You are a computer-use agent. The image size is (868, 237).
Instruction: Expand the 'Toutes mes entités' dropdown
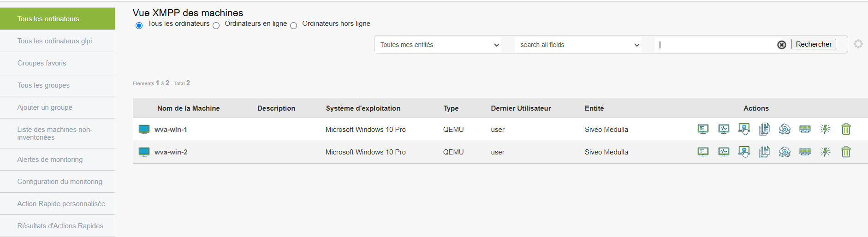coord(440,45)
